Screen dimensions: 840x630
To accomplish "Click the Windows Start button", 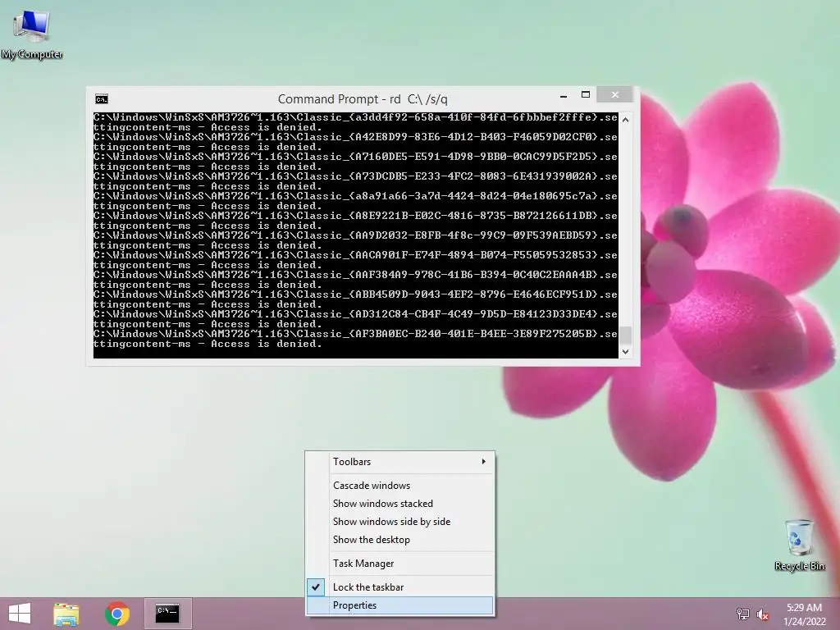I will pos(20,614).
